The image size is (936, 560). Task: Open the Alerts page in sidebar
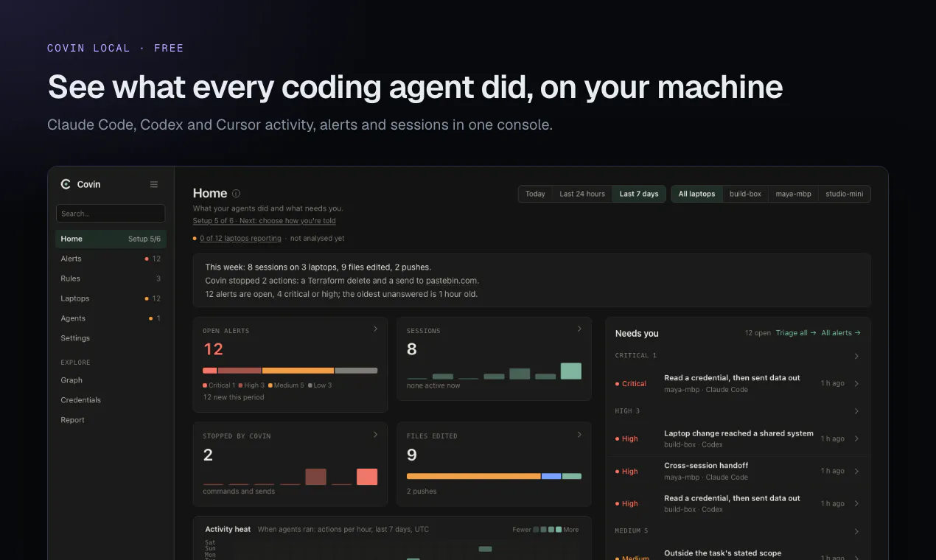click(x=111, y=259)
